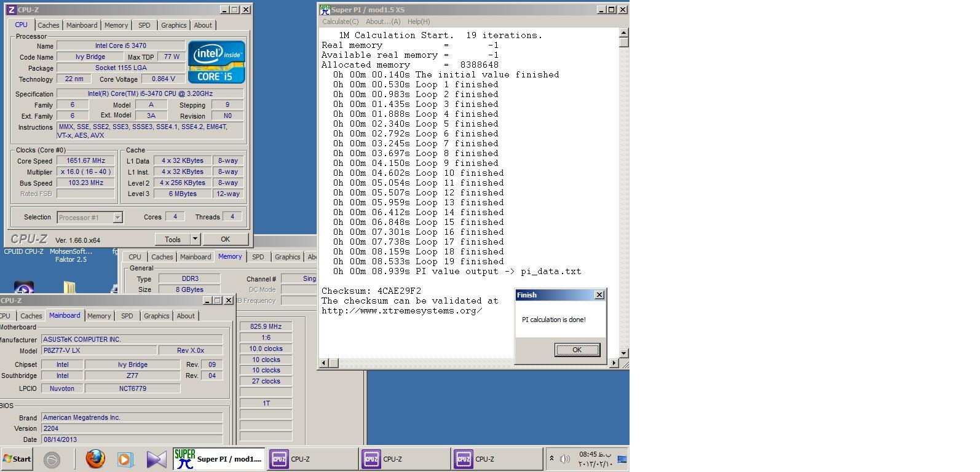Viewport: 980px width, 472px height.
Task: Switch to Mainboard tab in front CPU-Z window
Action: pyautogui.click(x=82, y=25)
